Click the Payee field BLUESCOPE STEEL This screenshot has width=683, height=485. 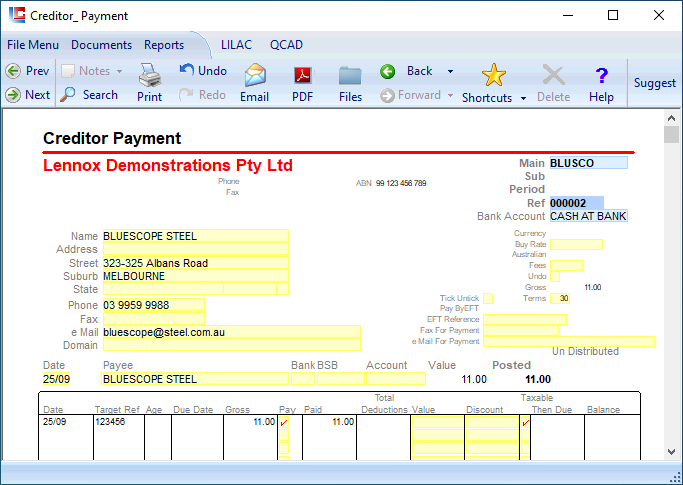(195, 379)
